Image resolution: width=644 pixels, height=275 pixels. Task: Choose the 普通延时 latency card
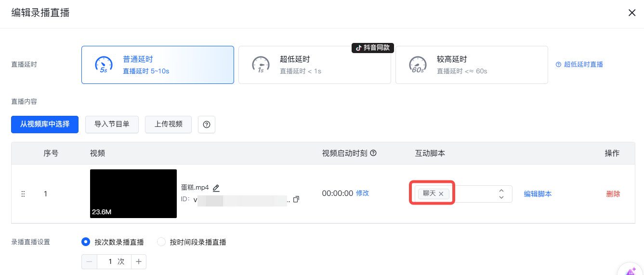(x=158, y=65)
